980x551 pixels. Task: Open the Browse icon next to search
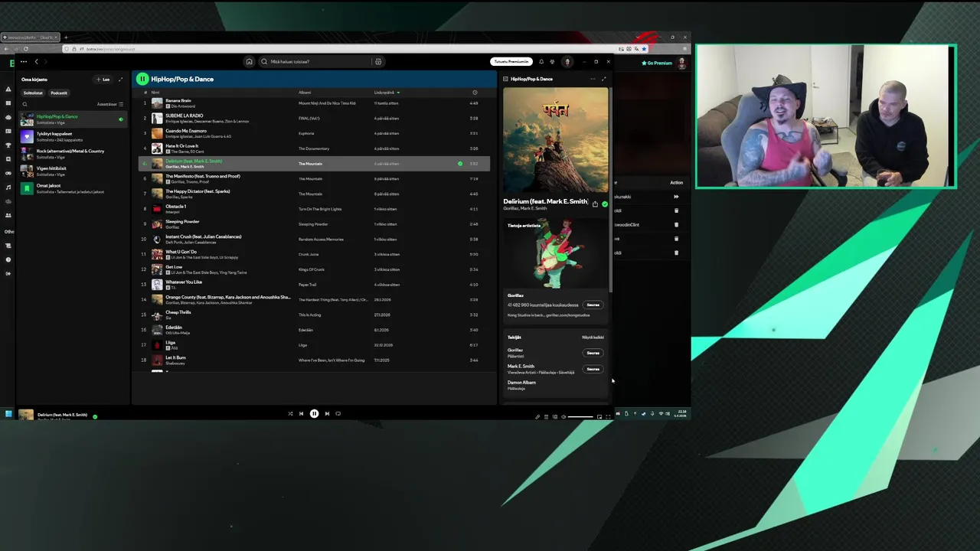(x=377, y=62)
